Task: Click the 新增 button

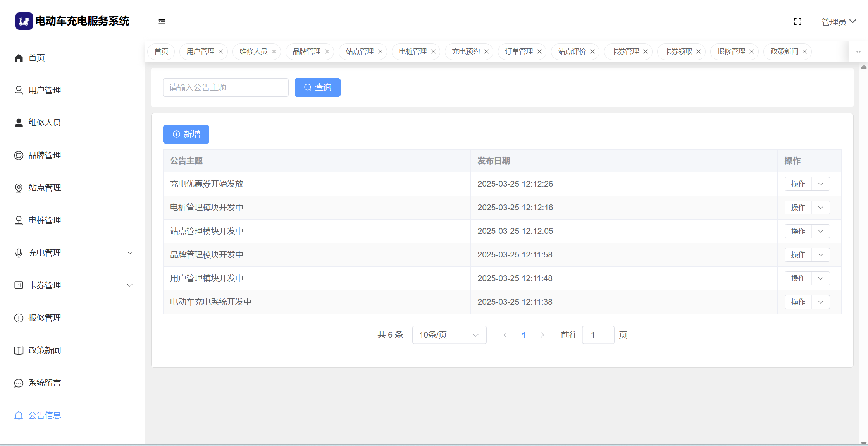Action: 186,134
